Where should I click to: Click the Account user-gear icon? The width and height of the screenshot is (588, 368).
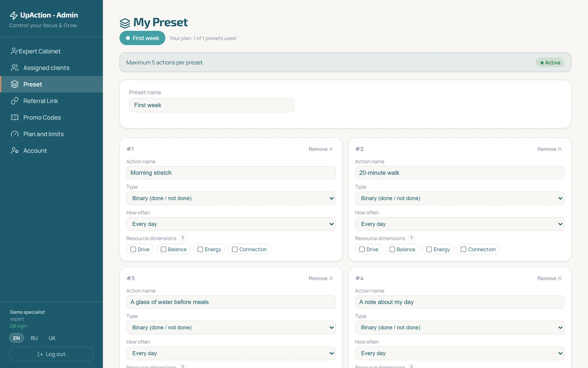[15, 151]
